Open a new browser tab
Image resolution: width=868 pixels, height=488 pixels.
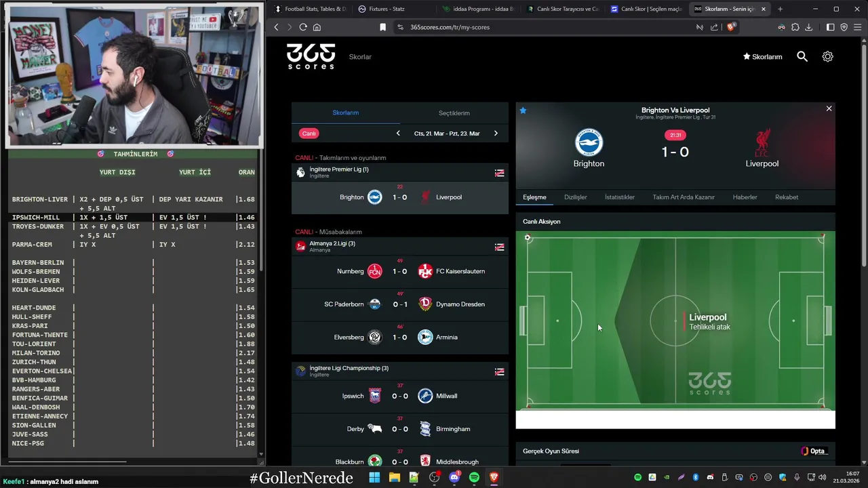pyautogui.click(x=780, y=9)
